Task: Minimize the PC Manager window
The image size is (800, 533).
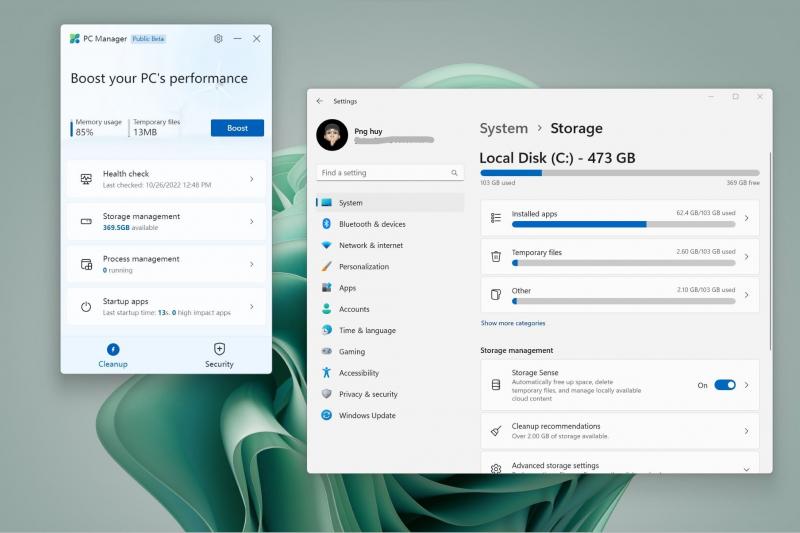Action: pos(238,38)
